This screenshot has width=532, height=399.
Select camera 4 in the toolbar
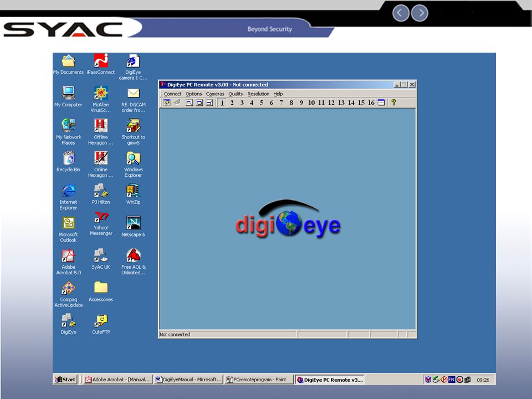pos(252,103)
